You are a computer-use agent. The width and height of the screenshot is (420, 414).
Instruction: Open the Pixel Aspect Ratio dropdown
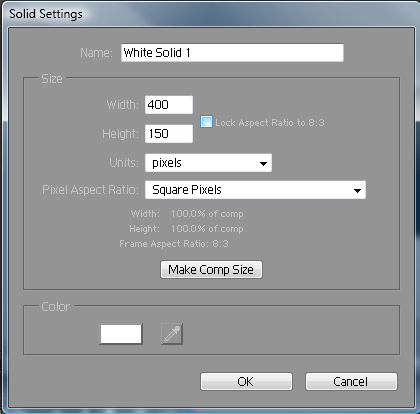[x=255, y=190]
